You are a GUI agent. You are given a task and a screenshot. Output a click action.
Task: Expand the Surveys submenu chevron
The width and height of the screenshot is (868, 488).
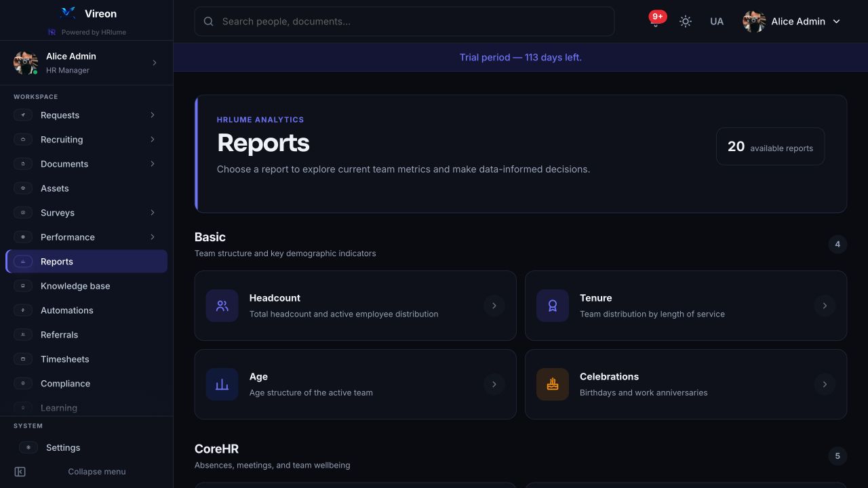pos(153,213)
